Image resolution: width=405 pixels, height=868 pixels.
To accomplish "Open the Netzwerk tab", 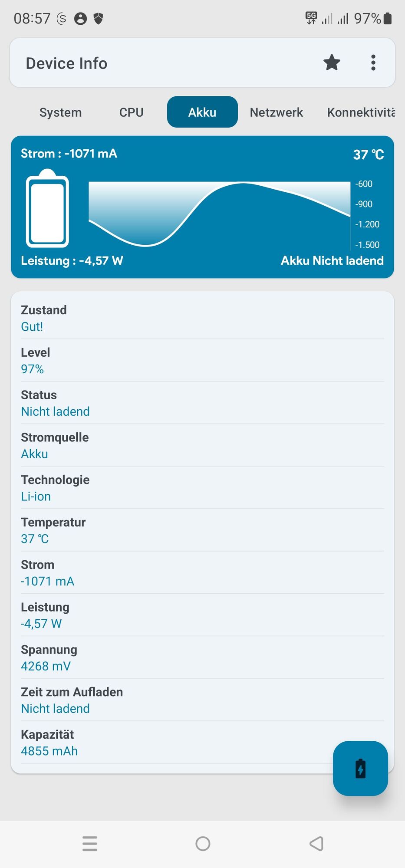I will 276,112.
